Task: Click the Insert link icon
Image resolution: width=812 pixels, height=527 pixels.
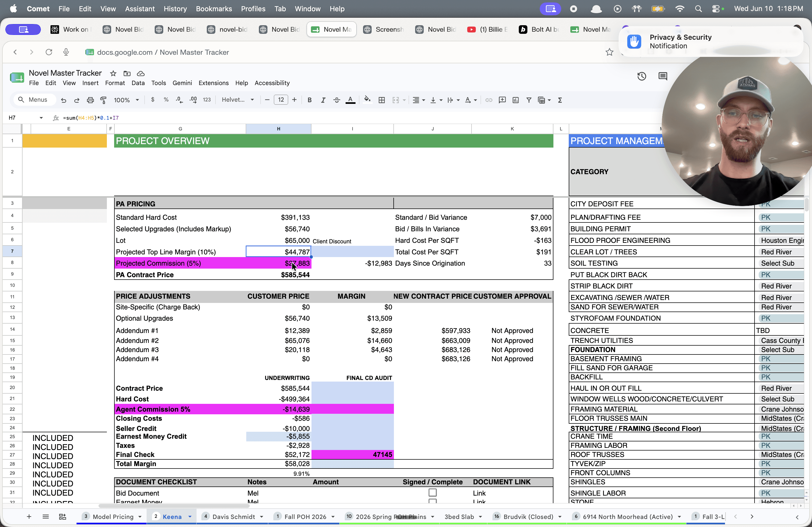Action: 488,100
